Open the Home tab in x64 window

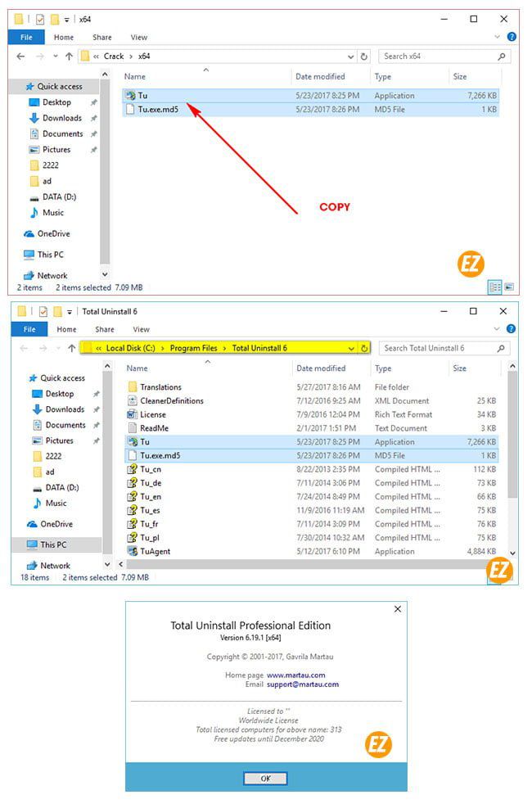click(x=64, y=38)
